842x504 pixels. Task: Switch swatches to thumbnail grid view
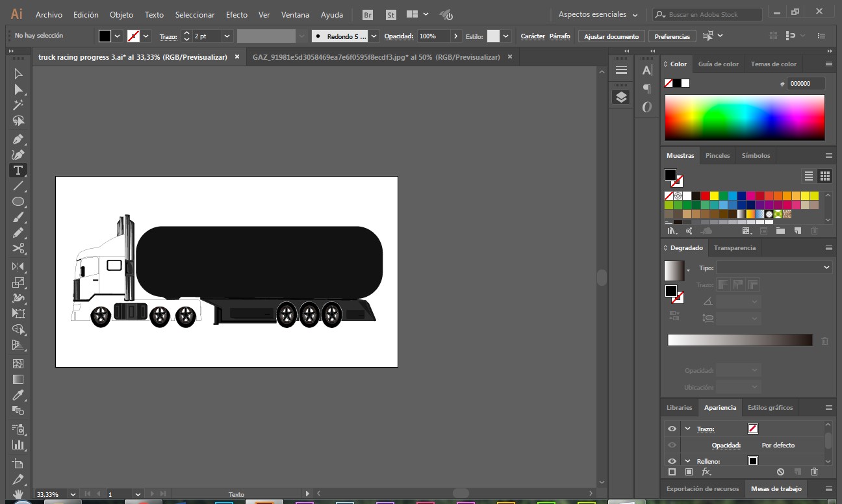[824, 176]
